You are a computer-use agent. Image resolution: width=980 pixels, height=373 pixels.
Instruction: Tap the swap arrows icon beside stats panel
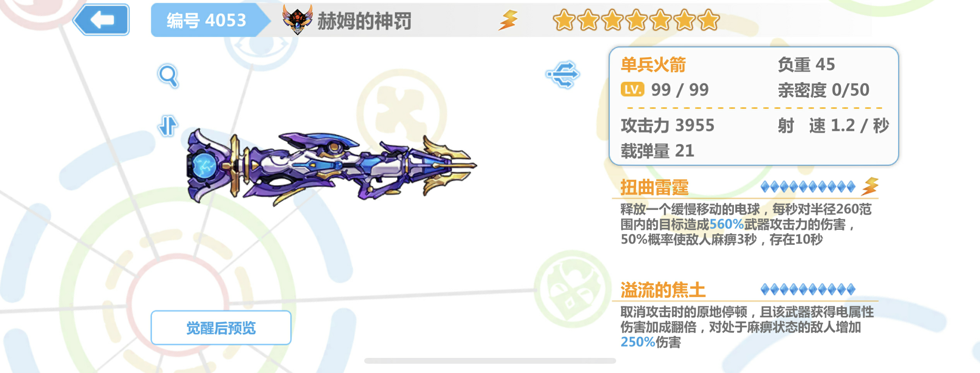click(563, 74)
